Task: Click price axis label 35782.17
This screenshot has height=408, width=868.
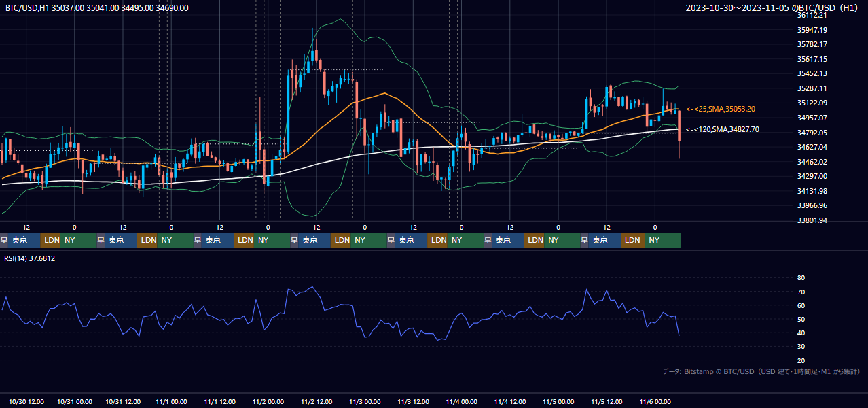Action: point(812,44)
